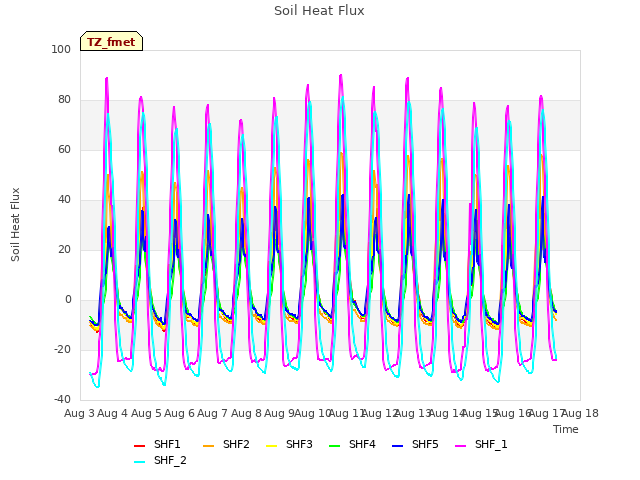Click the Aug 5 x-axis label
Viewport: 640px width, 480px height.
click(146, 413)
